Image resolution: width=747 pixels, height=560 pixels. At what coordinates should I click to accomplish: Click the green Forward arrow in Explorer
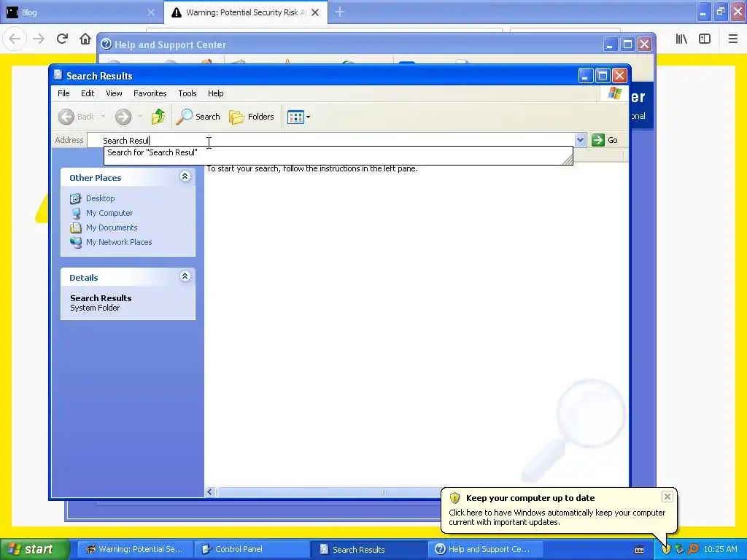click(x=123, y=117)
